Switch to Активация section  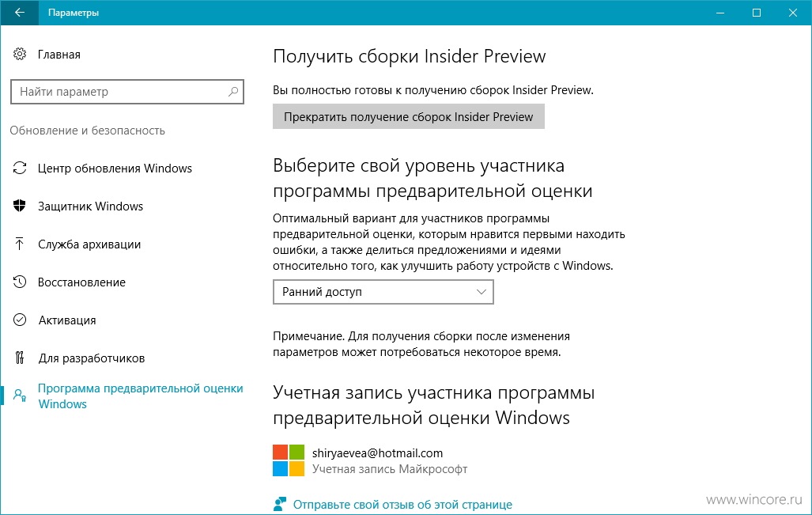pos(66,320)
